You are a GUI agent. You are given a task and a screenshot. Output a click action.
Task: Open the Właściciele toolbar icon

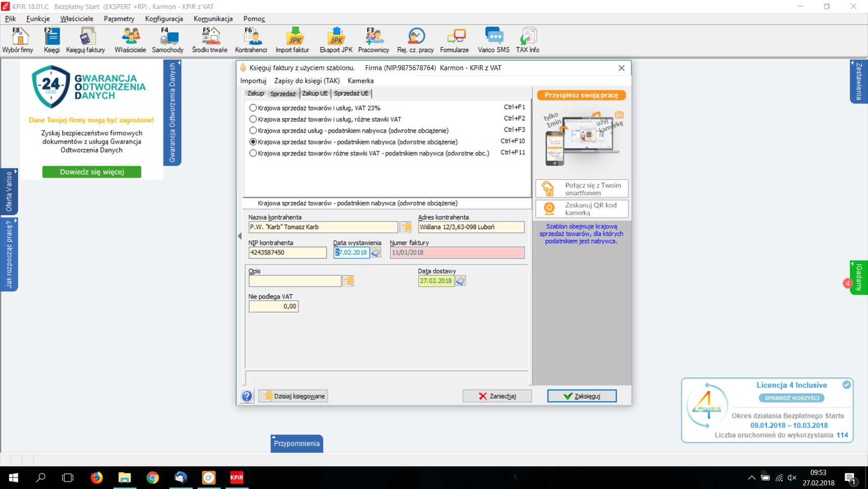130,40
